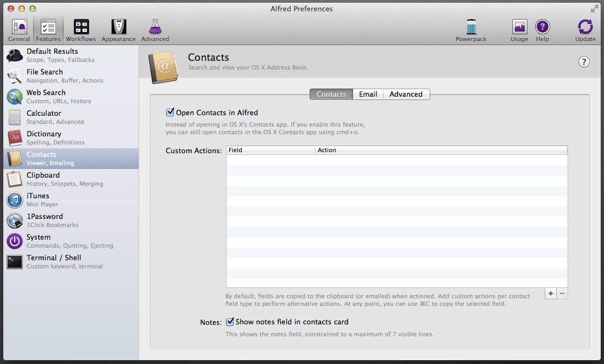Select the 1Password sidebar icon
This screenshot has height=364, width=604.
click(15, 221)
